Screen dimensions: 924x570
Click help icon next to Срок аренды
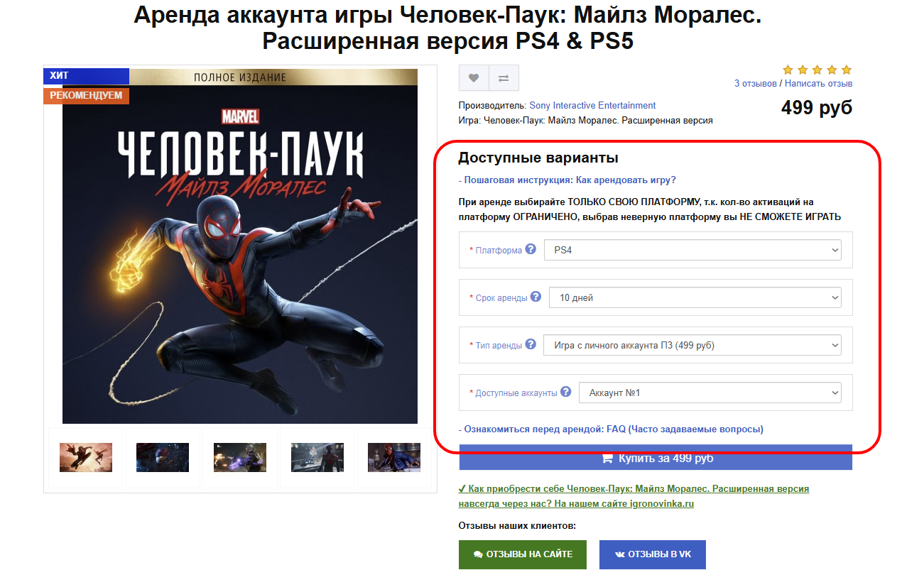pos(536,297)
